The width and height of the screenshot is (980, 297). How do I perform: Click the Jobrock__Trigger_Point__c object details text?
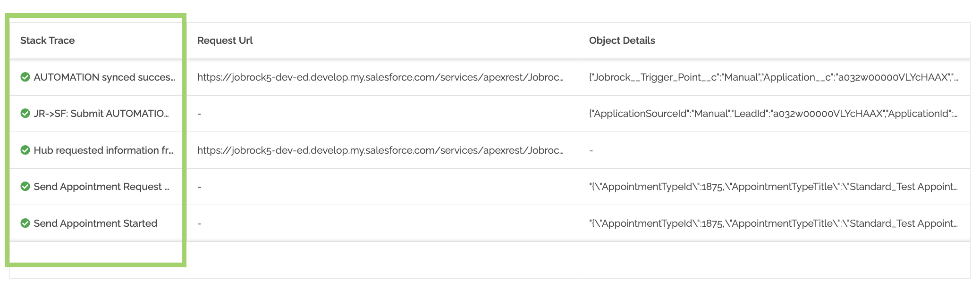pos(773,77)
